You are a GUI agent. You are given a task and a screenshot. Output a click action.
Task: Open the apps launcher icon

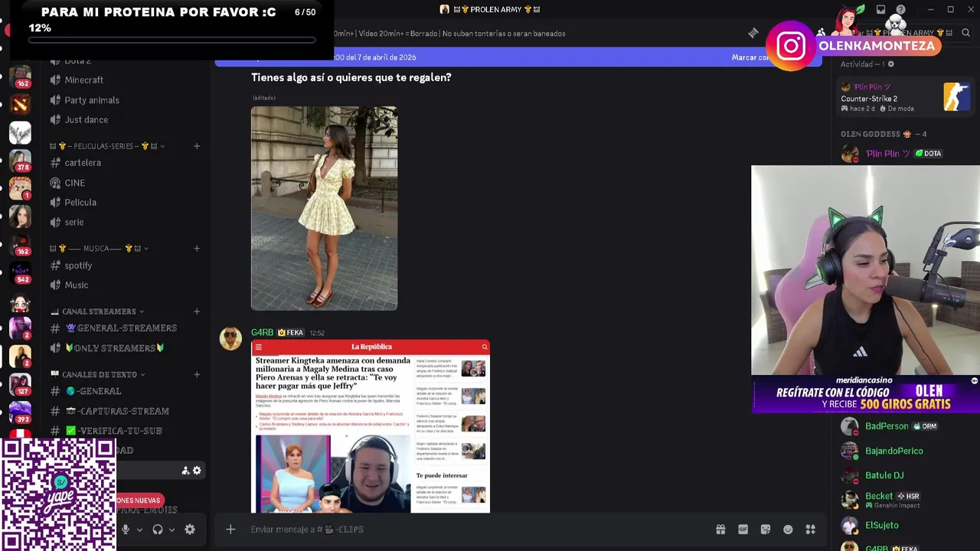coord(811,530)
